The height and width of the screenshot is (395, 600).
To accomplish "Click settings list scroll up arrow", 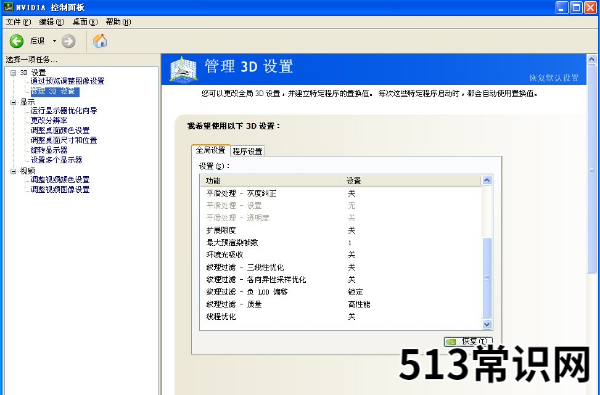I will pyautogui.click(x=487, y=180).
